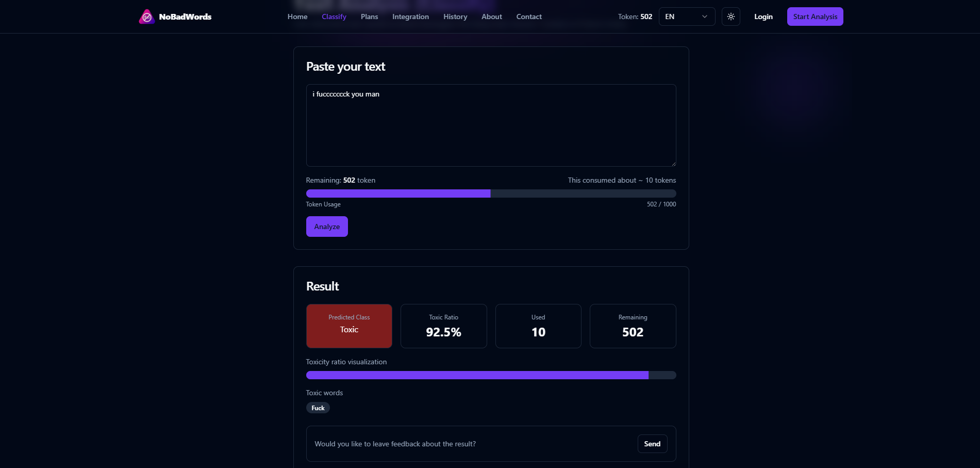Navigate to Integration

tap(410, 17)
